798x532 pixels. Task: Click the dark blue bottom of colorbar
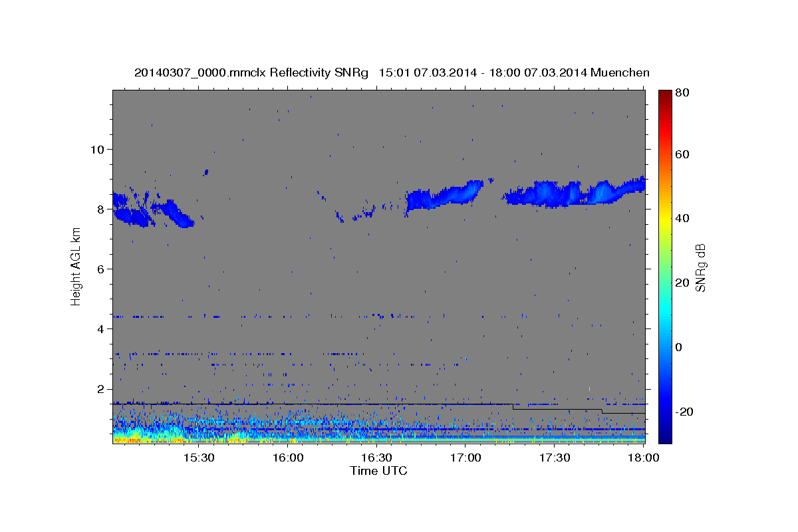click(x=665, y=436)
